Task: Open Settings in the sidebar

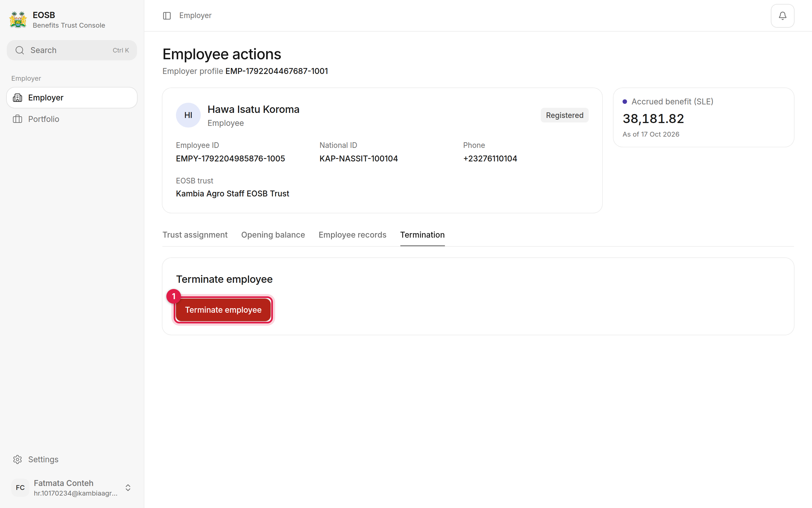Action: [72, 459]
